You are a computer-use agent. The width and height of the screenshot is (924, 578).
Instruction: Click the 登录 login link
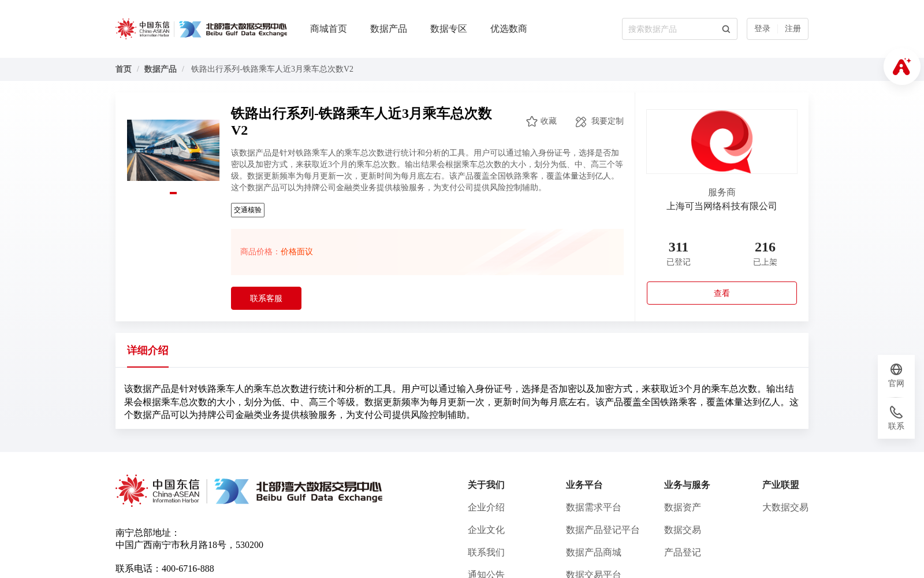(762, 29)
